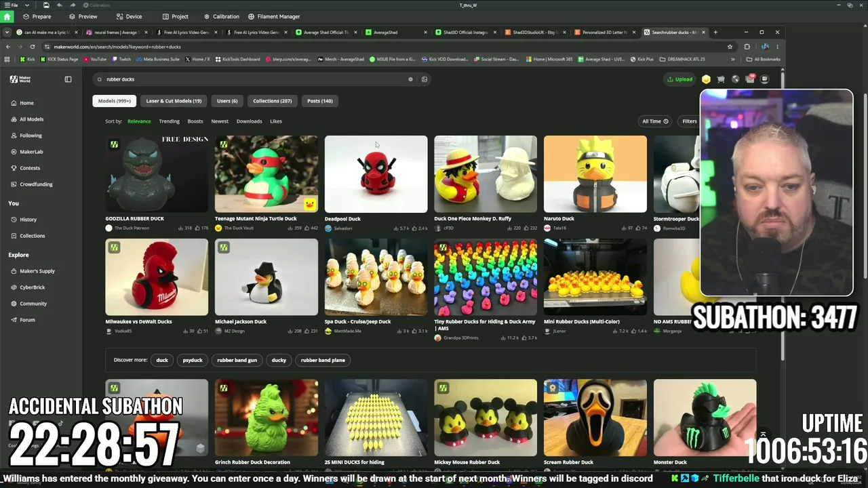Open the File menu dropdown

click(12, 5)
